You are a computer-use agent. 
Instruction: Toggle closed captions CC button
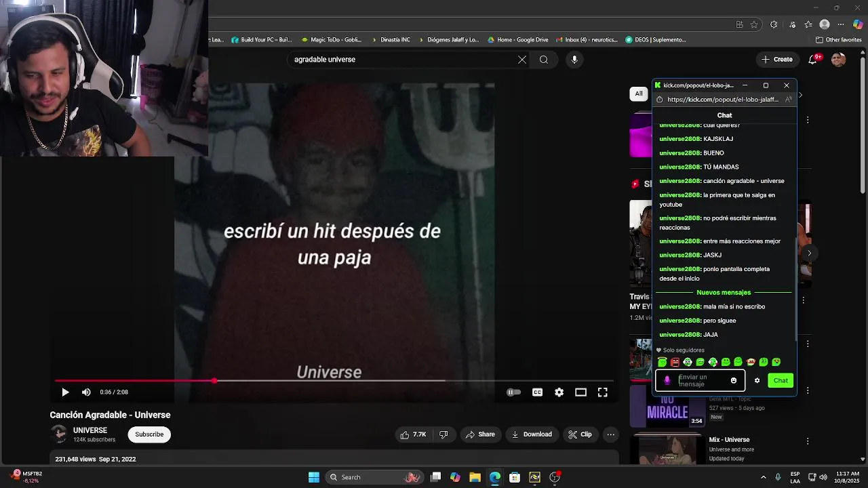(537, 392)
